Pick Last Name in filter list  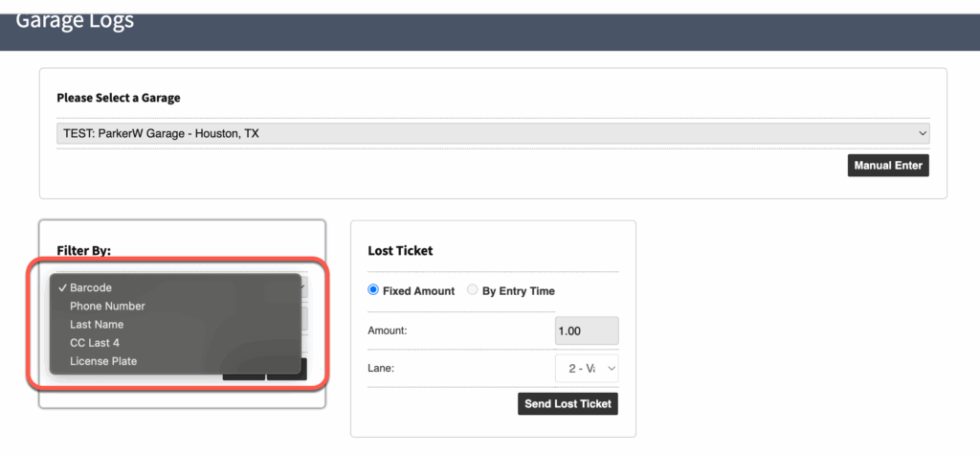(x=97, y=325)
